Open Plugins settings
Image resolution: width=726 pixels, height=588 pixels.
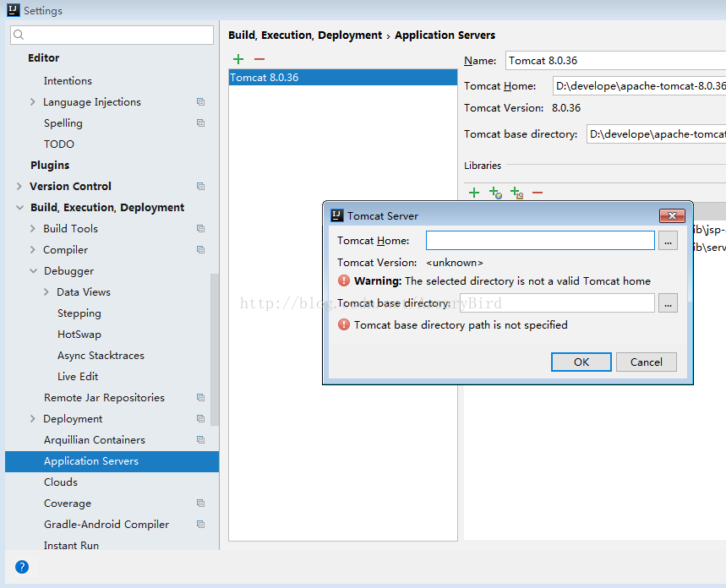point(50,166)
